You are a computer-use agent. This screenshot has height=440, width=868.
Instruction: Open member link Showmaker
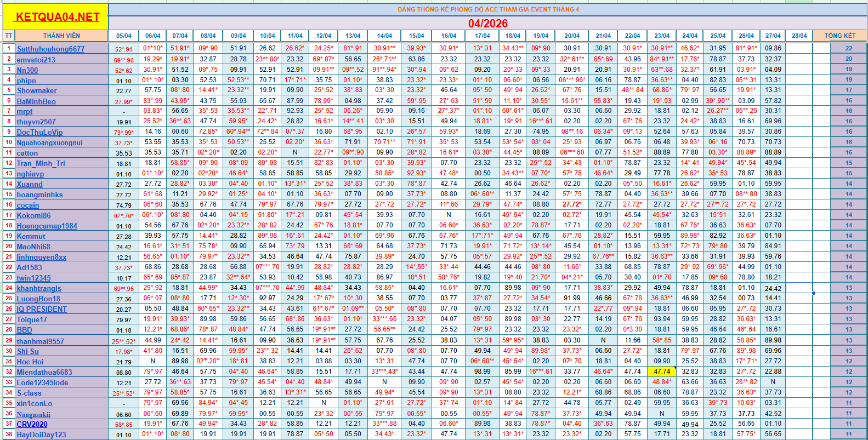(x=37, y=91)
